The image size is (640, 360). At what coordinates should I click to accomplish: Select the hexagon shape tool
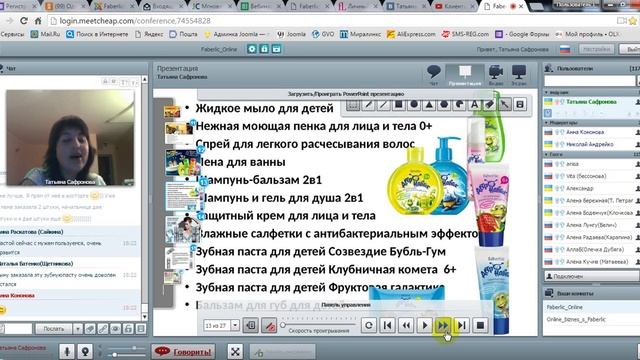pyautogui.click(x=444, y=104)
